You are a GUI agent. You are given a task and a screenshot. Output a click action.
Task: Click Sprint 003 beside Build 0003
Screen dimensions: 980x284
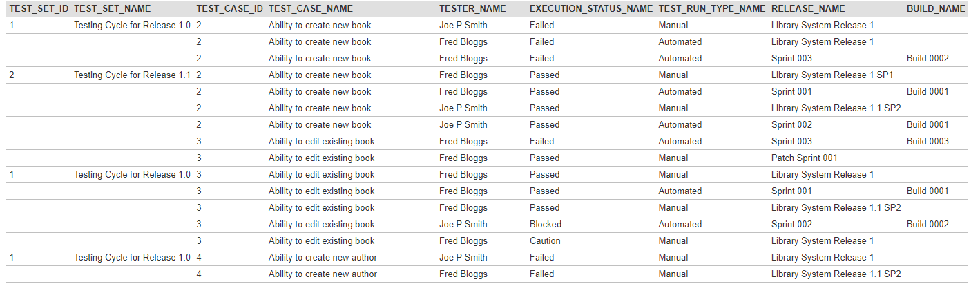pyautogui.click(x=791, y=142)
